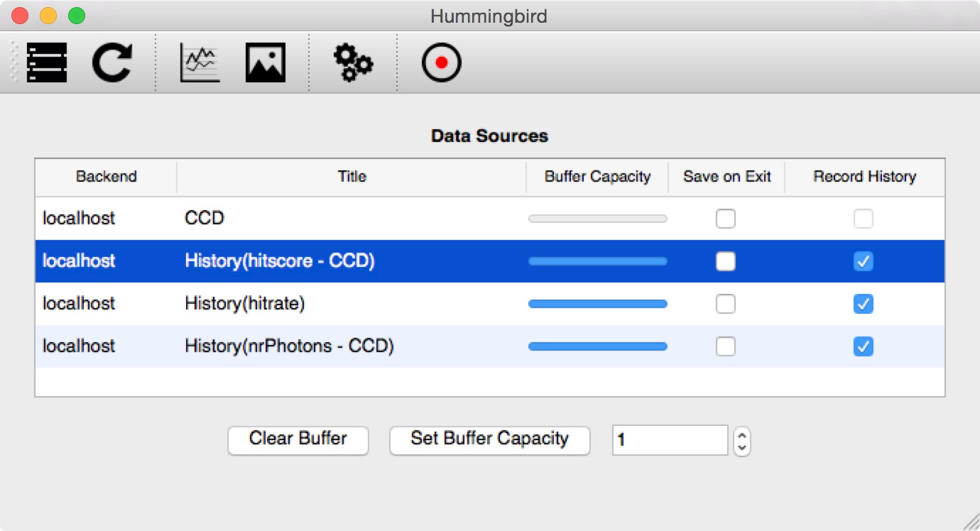Open a new image viewer window

click(266, 62)
